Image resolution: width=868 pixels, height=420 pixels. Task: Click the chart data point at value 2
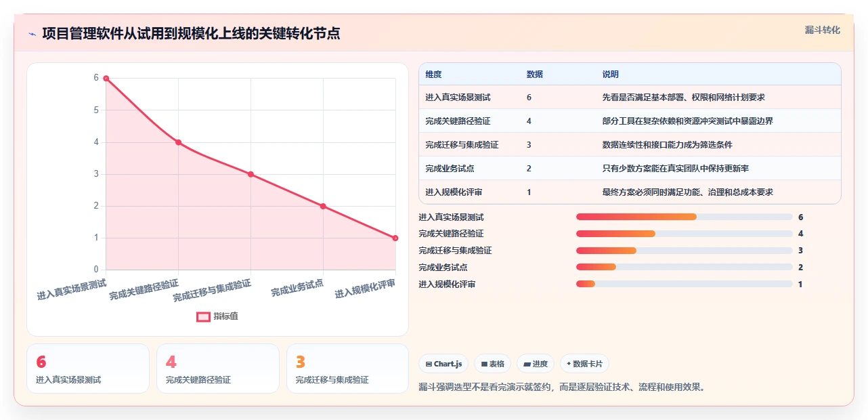tap(323, 206)
